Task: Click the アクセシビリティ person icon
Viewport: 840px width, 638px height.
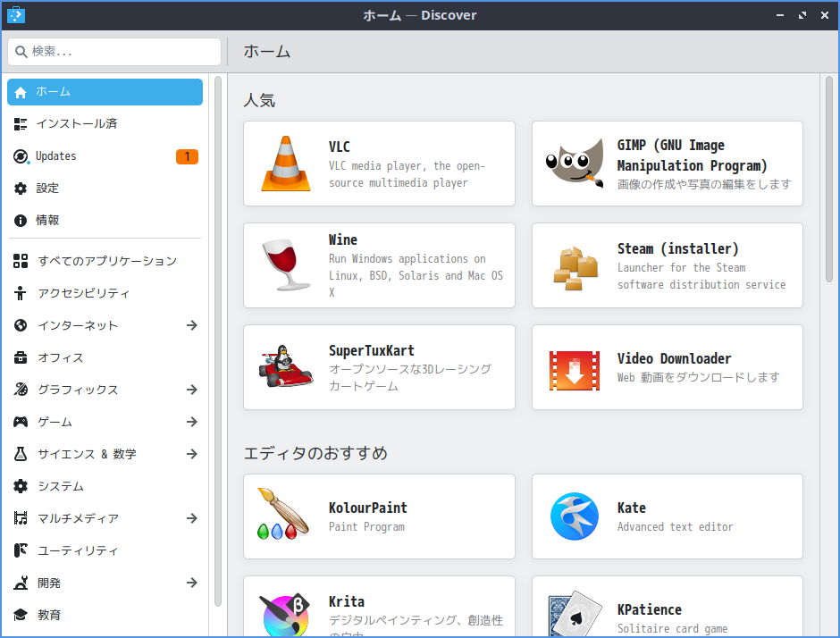Action: coord(21,293)
